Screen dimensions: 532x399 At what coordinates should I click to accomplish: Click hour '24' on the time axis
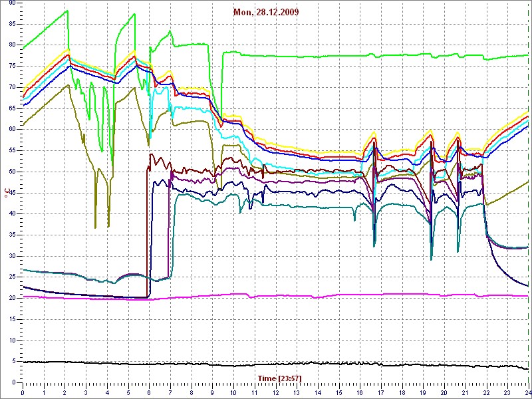tap(528, 393)
